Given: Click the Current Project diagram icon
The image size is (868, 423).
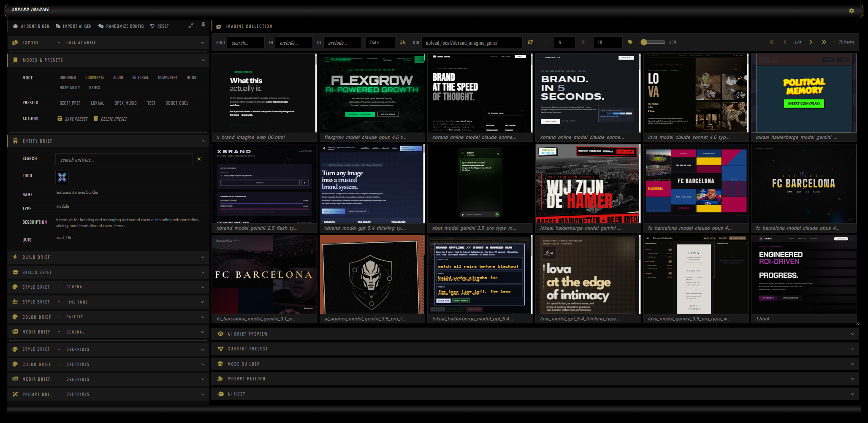Looking at the screenshot, I should pos(220,349).
